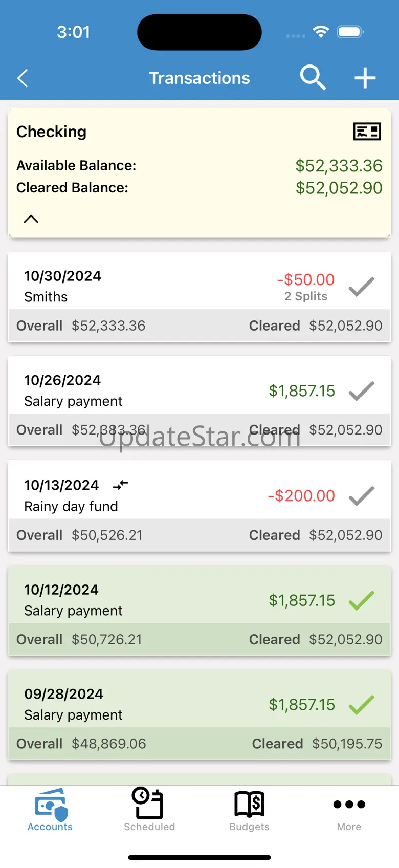Open the More menu dots

349,810
